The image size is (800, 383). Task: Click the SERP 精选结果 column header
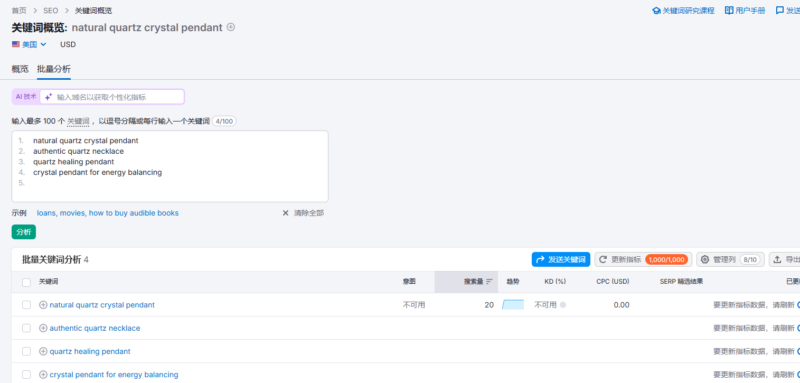point(682,282)
